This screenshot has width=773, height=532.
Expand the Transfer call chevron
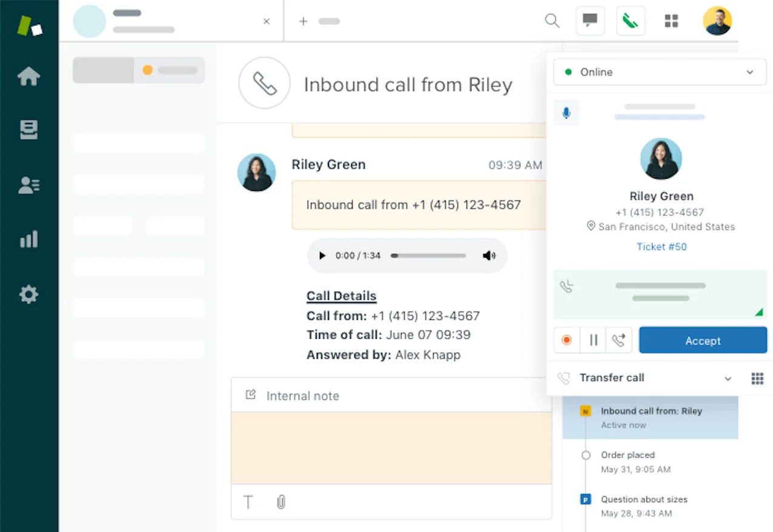pos(728,379)
